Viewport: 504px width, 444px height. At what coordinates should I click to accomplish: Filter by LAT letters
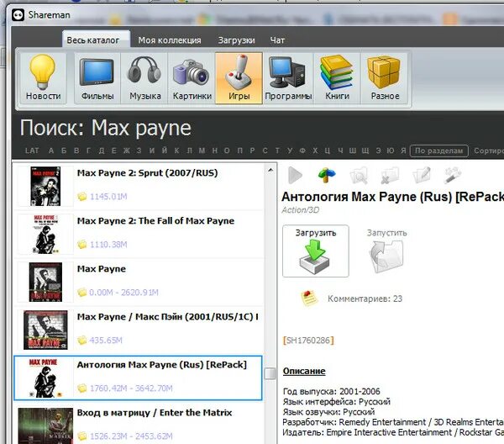point(32,151)
